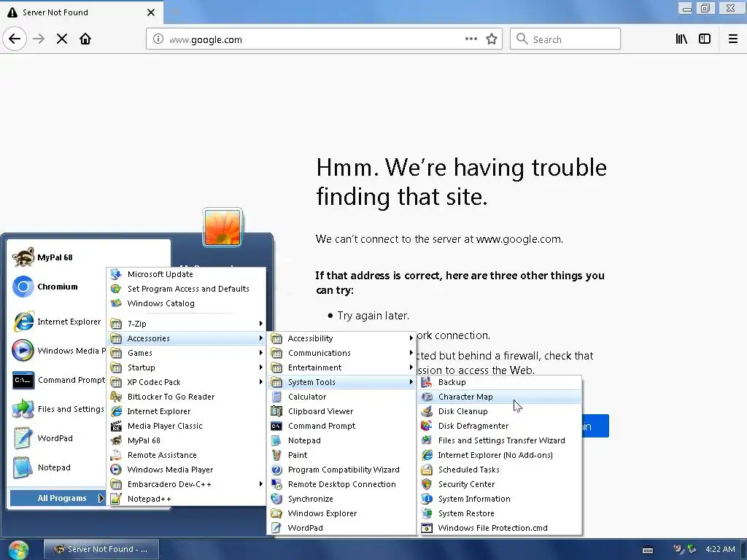Viewport: 747px width, 560px height.
Task: Toggle the sidebar icon in toolbar
Action: (x=705, y=39)
